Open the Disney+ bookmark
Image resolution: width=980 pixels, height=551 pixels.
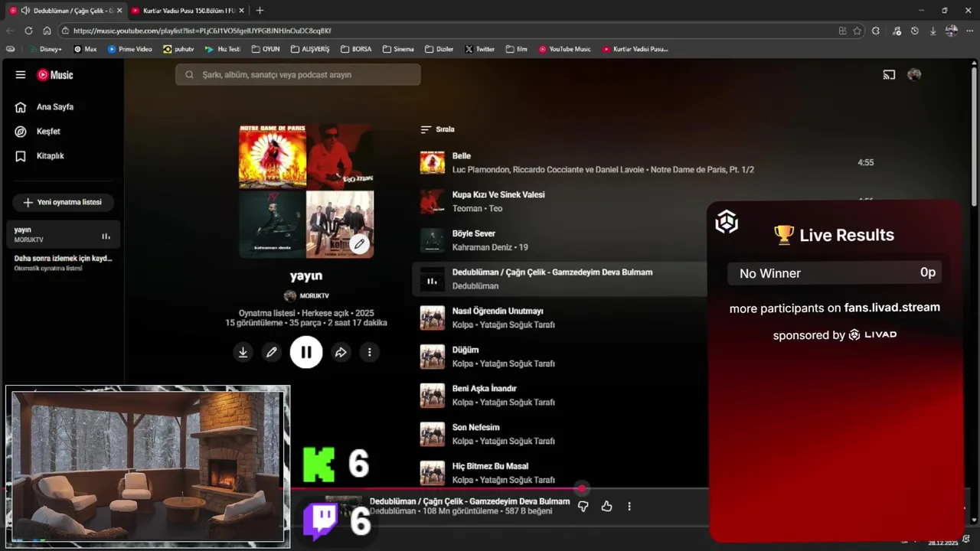[x=45, y=49]
